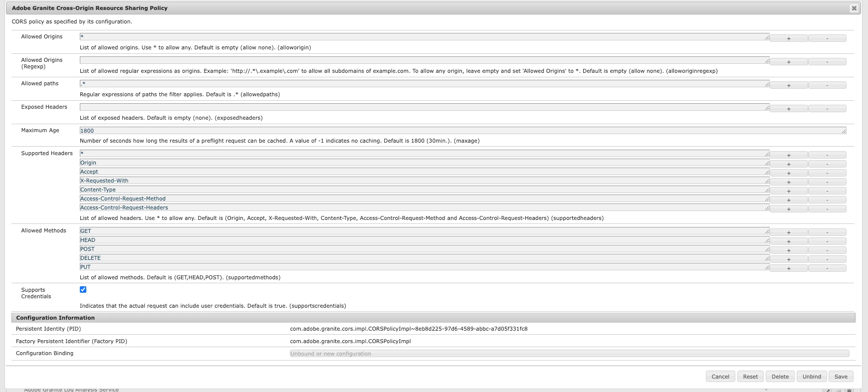
Task: Edit the PUT method field
Action: (x=425, y=267)
